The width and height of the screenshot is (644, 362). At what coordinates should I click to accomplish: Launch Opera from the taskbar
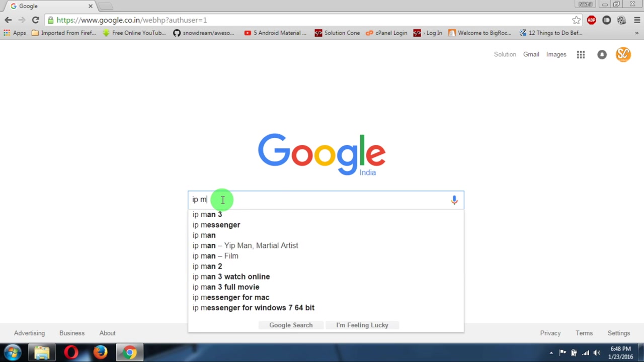(71, 352)
